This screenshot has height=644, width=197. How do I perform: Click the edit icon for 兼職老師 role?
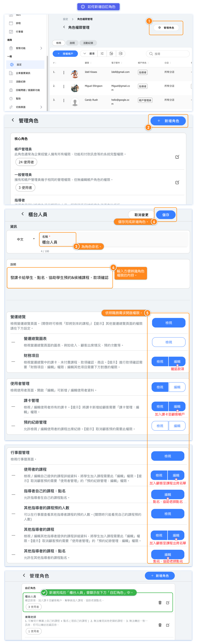[x=167, y=625]
